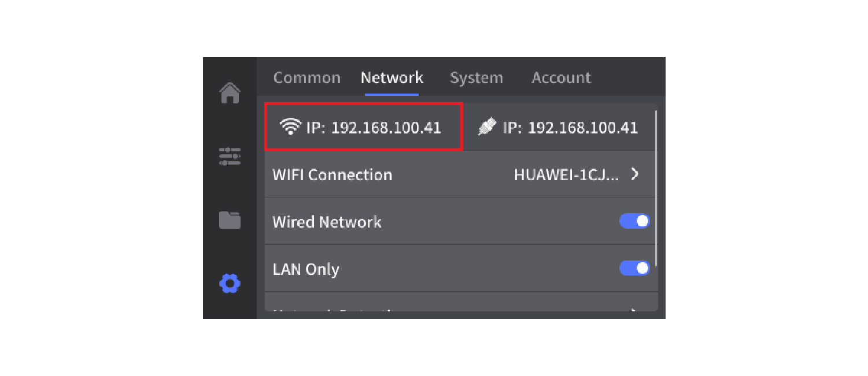Disable the Wired Network toggle

tap(634, 221)
